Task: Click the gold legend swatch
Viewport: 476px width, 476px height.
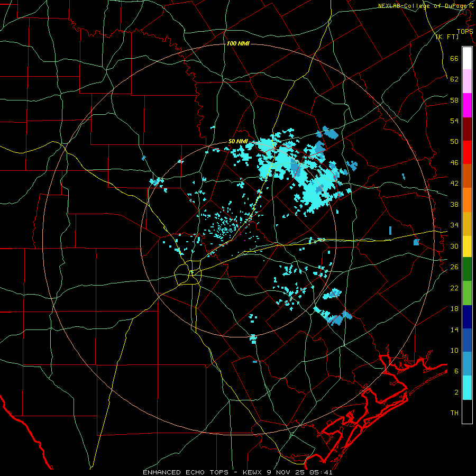Action: pyautogui.click(x=467, y=223)
